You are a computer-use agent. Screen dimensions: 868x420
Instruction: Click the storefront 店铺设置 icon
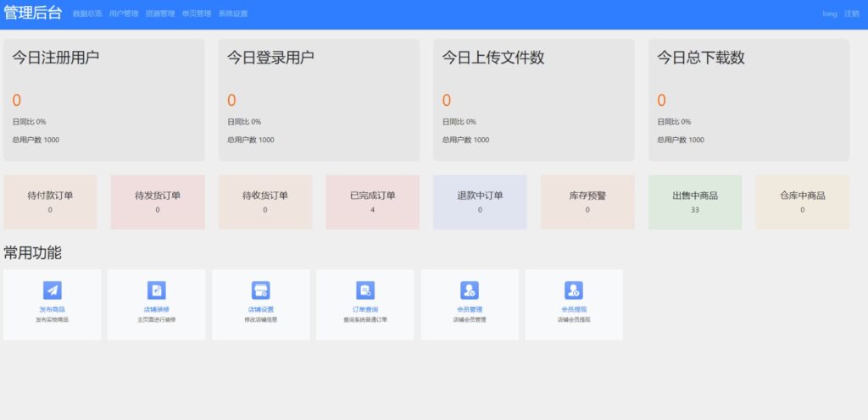261,290
